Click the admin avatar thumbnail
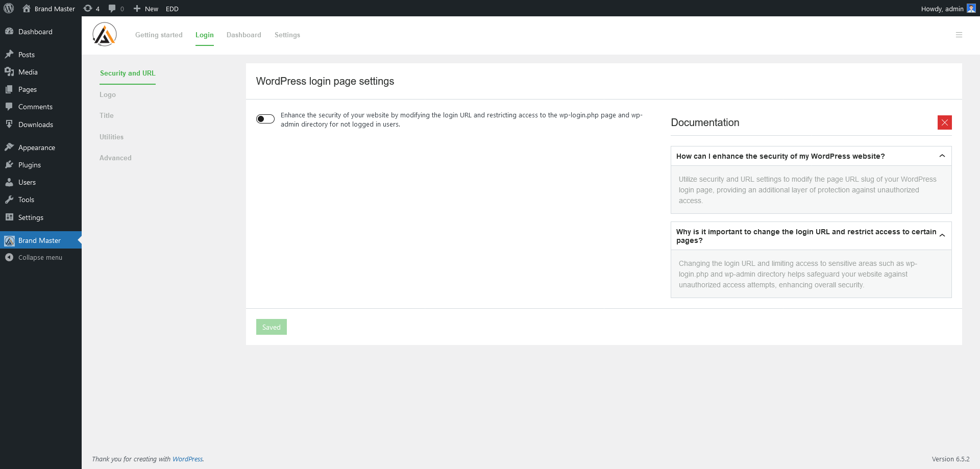The height and width of the screenshot is (469, 980). tap(971, 8)
